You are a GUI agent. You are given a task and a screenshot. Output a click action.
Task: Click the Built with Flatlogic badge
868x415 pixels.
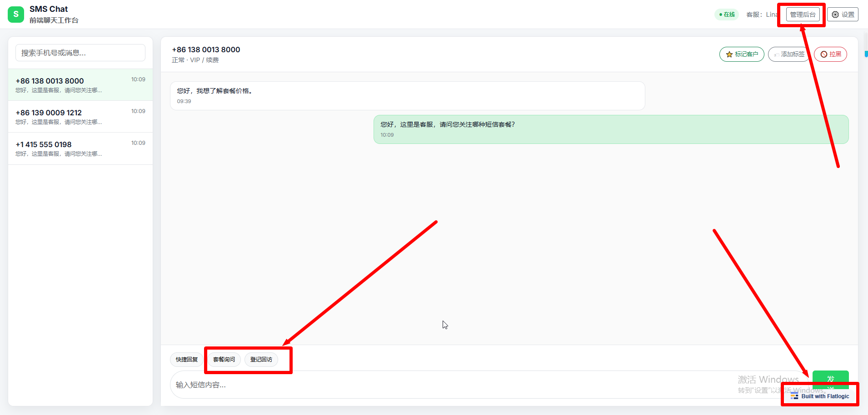(x=820, y=396)
